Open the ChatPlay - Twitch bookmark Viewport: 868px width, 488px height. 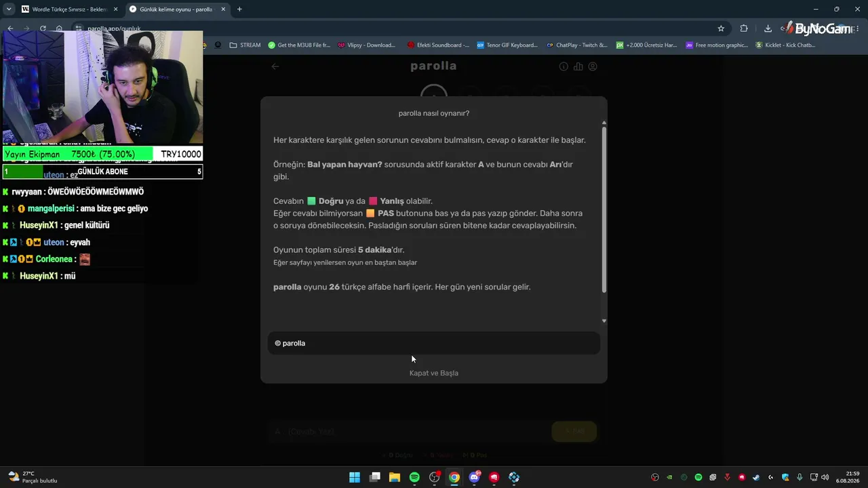click(x=577, y=45)
